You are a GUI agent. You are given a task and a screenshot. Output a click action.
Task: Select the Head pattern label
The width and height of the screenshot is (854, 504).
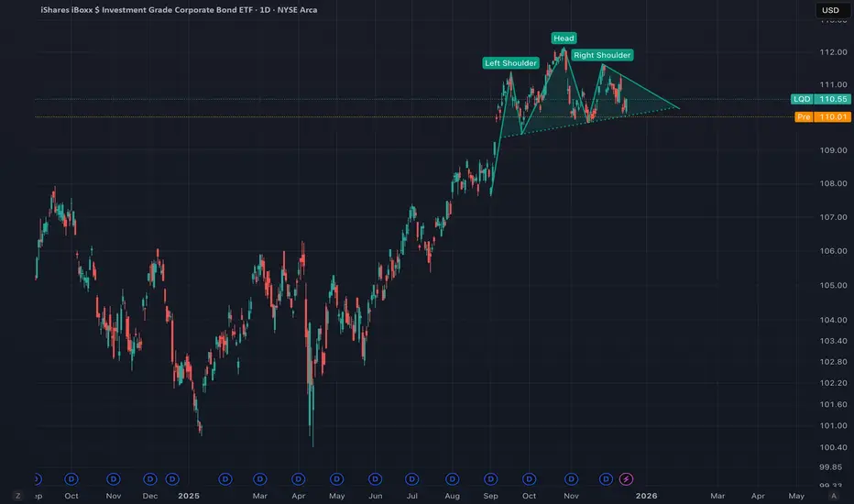(564, 38)
